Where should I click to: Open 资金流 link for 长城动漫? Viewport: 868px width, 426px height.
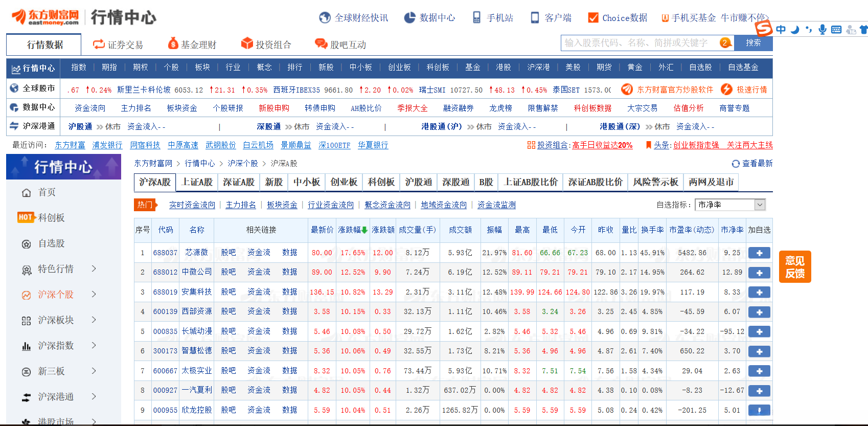pos(259,331)
